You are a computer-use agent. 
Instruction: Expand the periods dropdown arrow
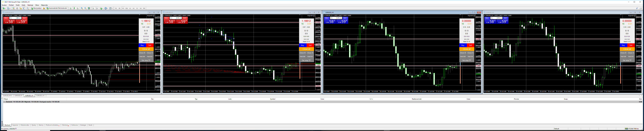(x=107, y=8)
